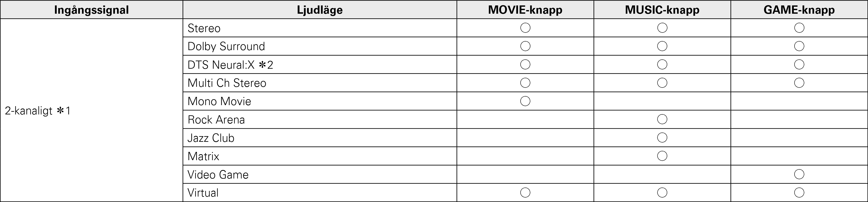Click the Ljudläge column header
The height and width of the screenshot is (202, 868).
point(319,10)
